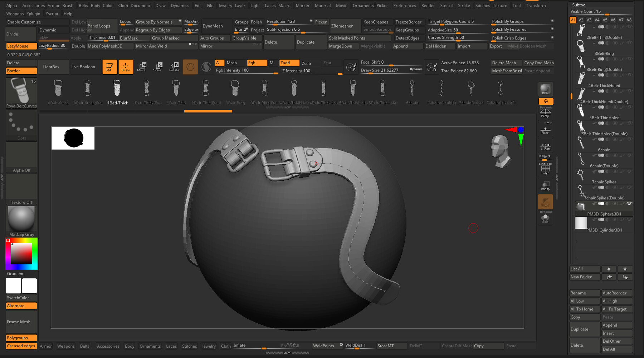
Task: Click the Frame Mesh button
Action: pos(21,322)
